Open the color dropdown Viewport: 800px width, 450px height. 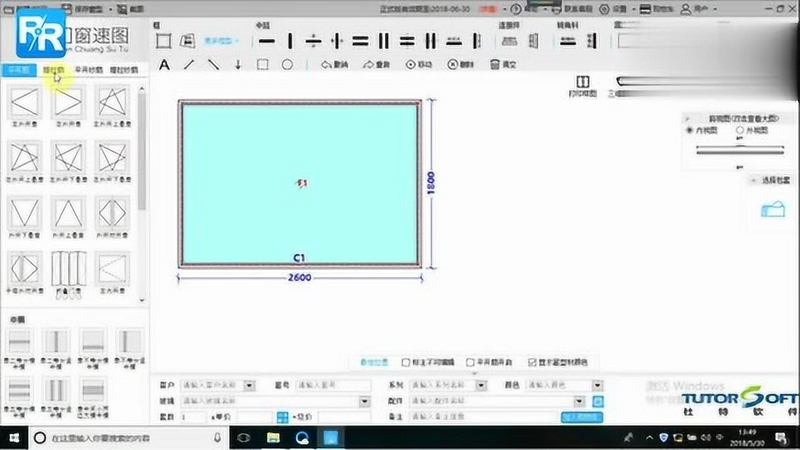pos(597,385)
